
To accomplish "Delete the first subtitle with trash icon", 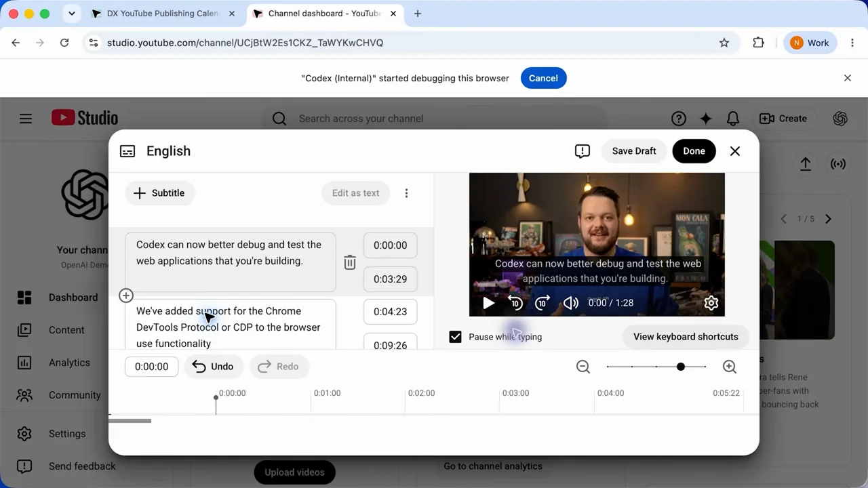I will tap(350, 262).
